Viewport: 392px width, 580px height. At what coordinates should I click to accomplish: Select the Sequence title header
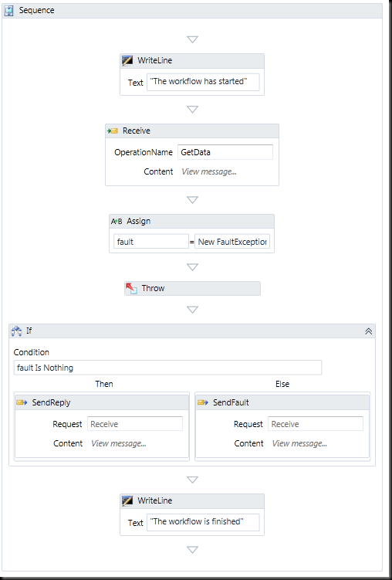[x=192, y=10]
